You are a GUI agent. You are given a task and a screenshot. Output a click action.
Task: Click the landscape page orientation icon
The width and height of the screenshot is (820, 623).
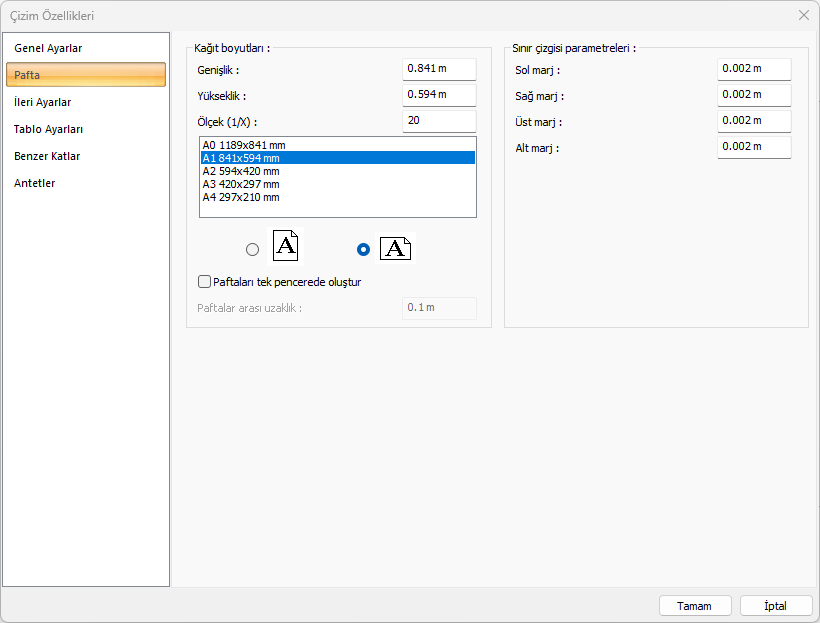click(x=395, y=248)
